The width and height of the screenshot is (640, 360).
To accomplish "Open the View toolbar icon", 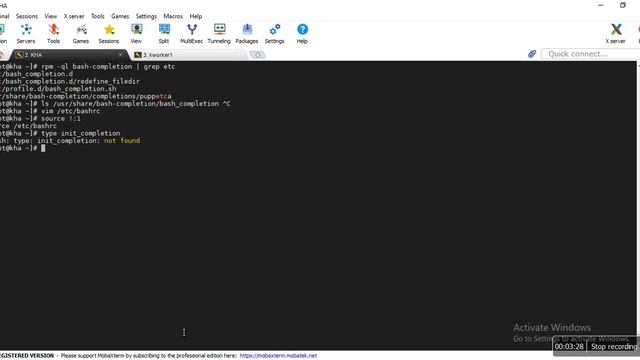I will pos(136,33).
